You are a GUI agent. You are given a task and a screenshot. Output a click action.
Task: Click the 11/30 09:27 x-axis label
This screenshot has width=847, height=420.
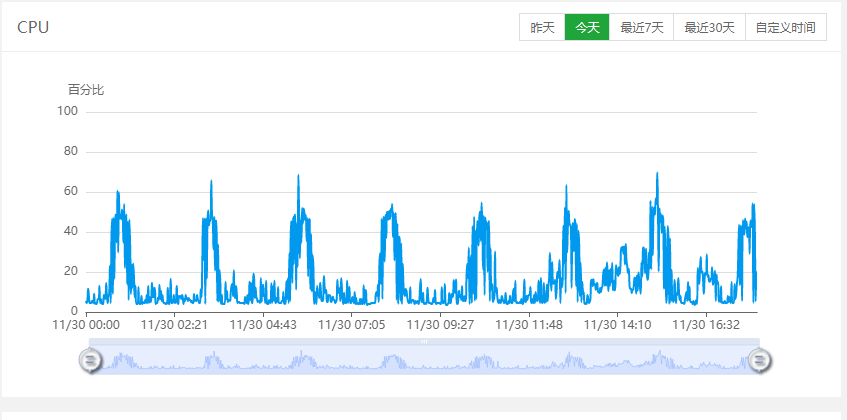pyautogui.click(x=440, y=325)
